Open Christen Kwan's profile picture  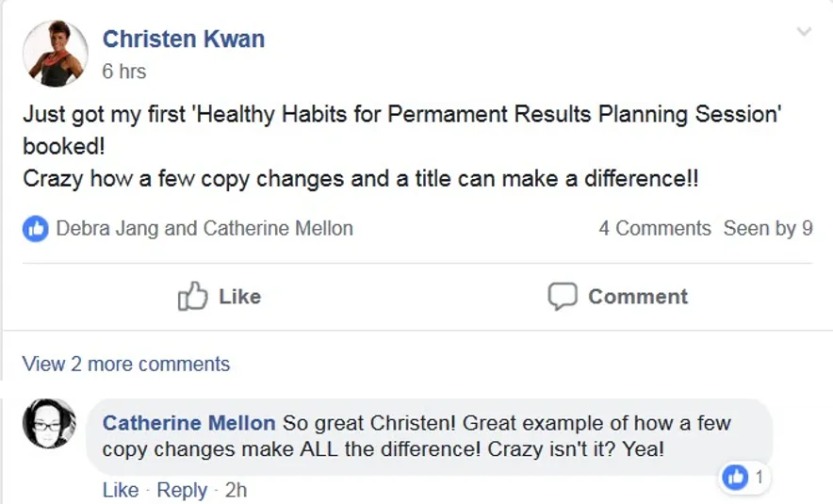click(x=56, y=53)
